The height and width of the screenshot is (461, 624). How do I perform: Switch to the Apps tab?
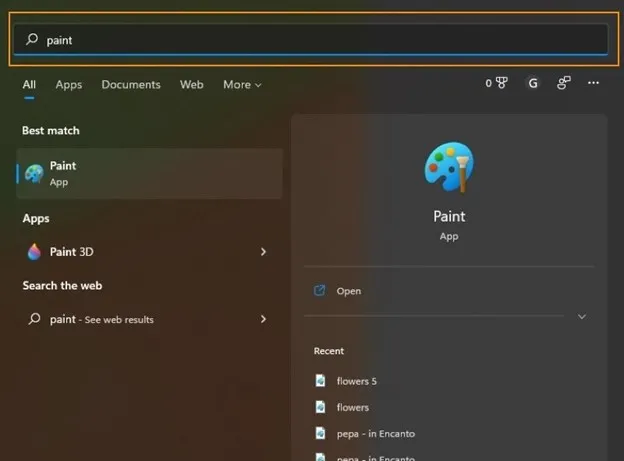pos(69,85)
